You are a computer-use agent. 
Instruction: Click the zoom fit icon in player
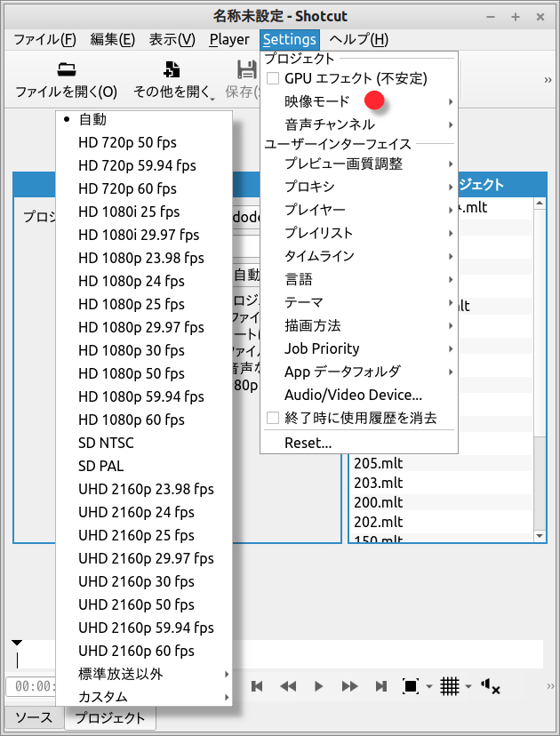(411, 686)
